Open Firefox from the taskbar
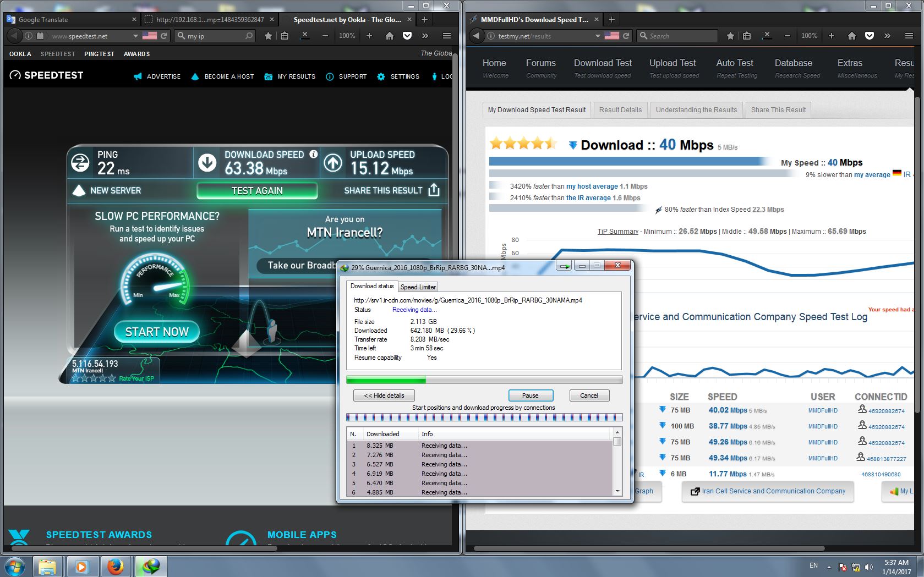924x577 pixels. tap(115, 566)
